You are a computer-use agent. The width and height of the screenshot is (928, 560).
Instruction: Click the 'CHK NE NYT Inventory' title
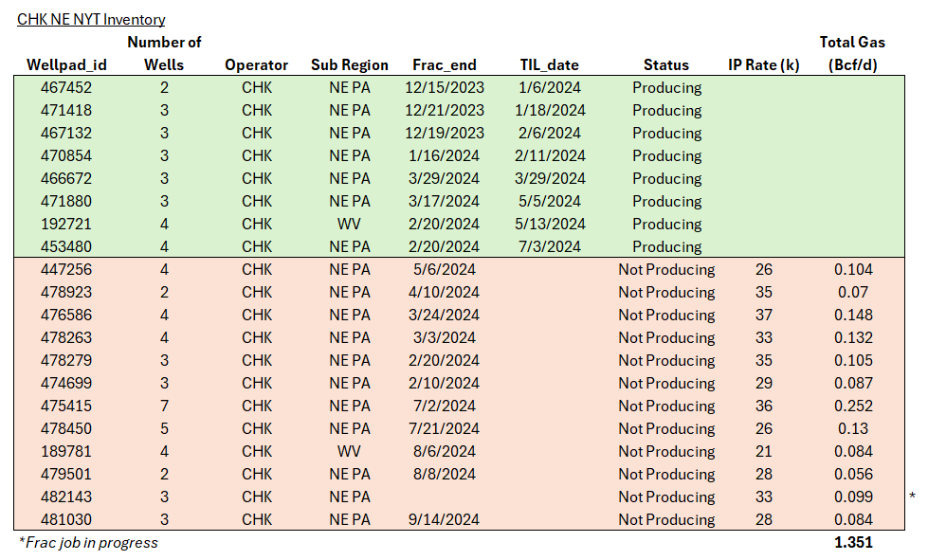91,19
